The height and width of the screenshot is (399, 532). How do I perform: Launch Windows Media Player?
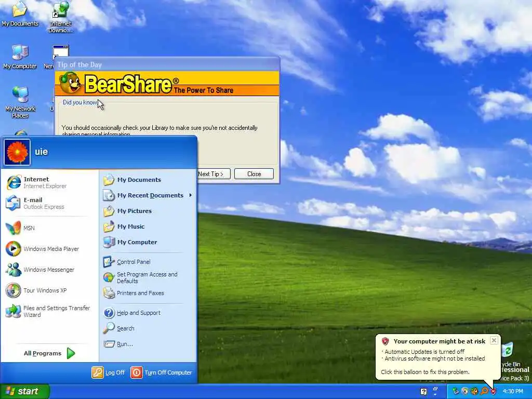coord(49,249)
